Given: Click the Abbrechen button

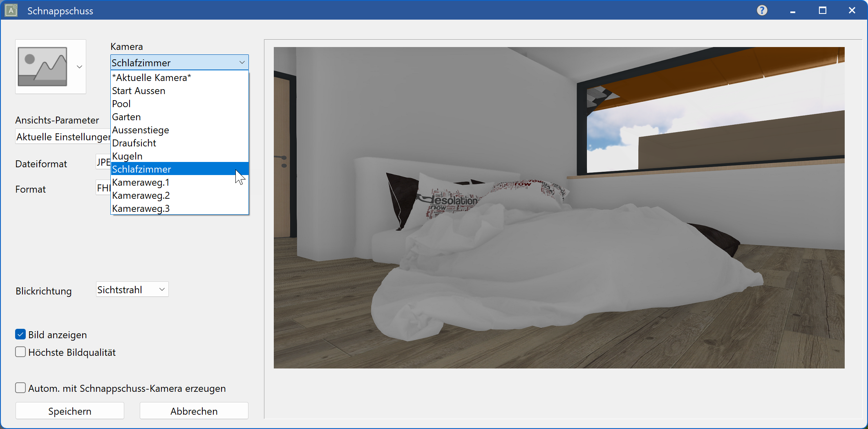Looking at the screenshot, I should pos(194,411).
